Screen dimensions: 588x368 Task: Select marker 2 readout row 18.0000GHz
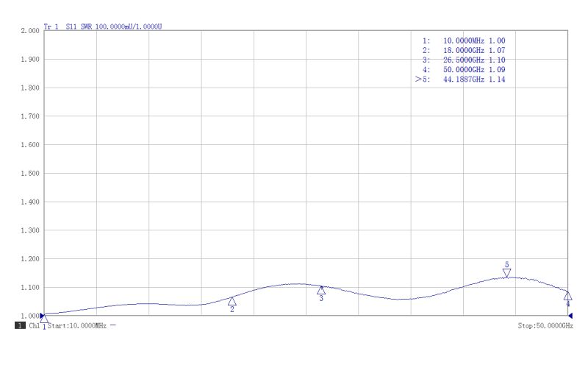(464, 50)
